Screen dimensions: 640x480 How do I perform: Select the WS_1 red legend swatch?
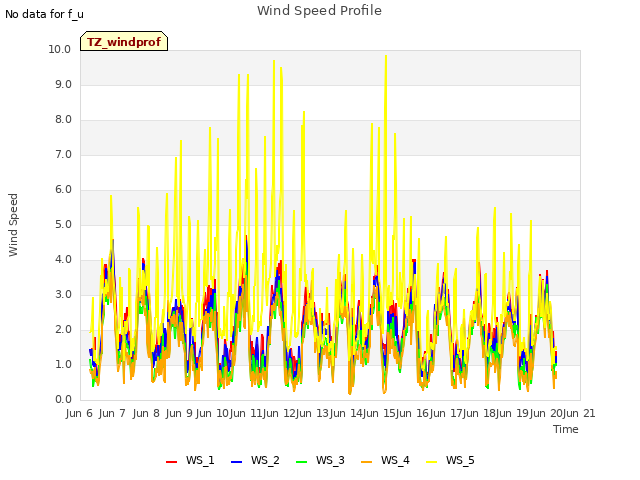171,462
